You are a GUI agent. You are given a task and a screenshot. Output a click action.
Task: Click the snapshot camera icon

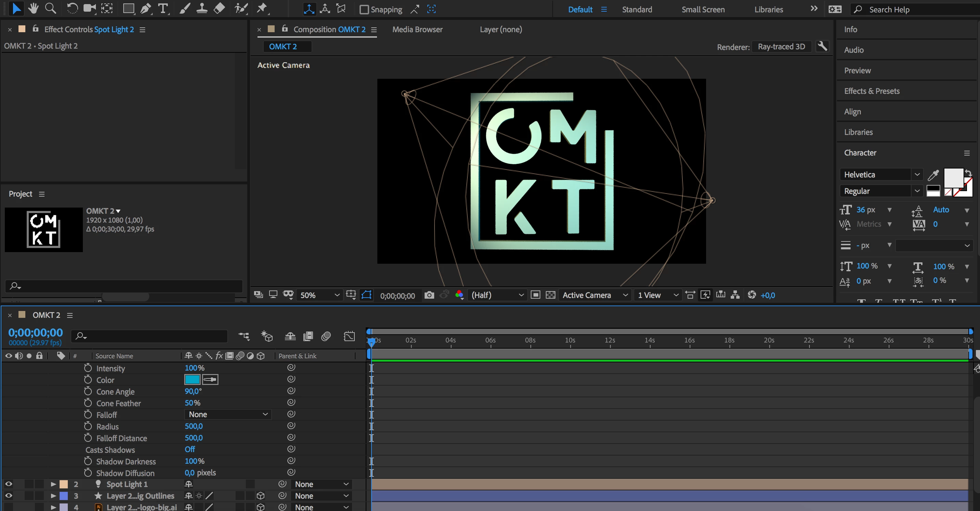point(429,295)
